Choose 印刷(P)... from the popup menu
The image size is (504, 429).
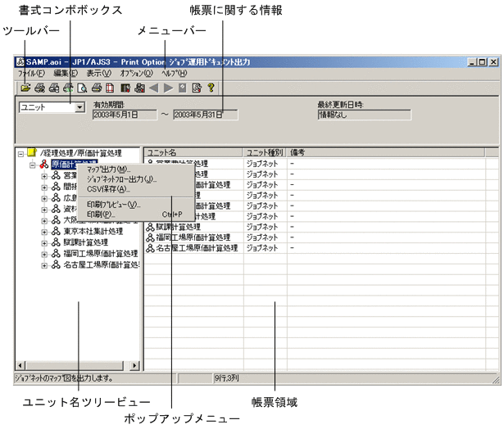point(136,214)
